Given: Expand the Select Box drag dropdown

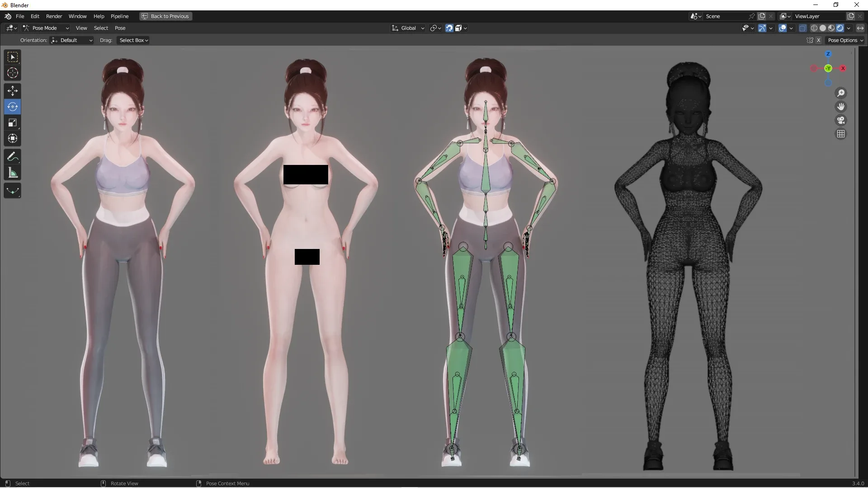Looking at the screenshot, I should pyautogui.click(x=132, y=40).
